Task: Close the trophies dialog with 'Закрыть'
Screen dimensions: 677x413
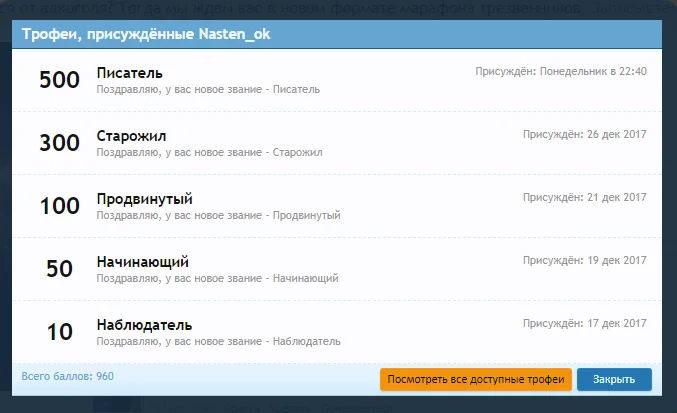Action: [x=614, y=379]
